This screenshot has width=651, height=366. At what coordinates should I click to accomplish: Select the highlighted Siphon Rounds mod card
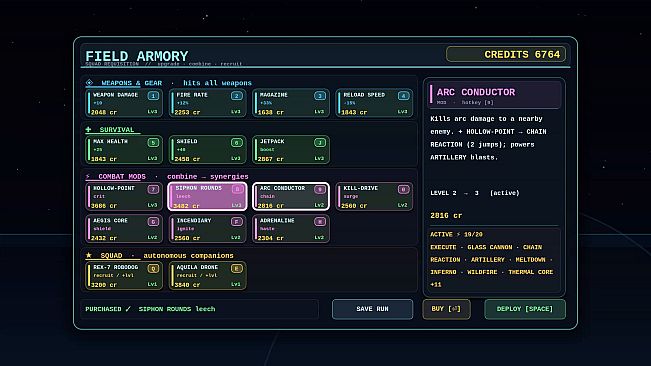point(207,196)
